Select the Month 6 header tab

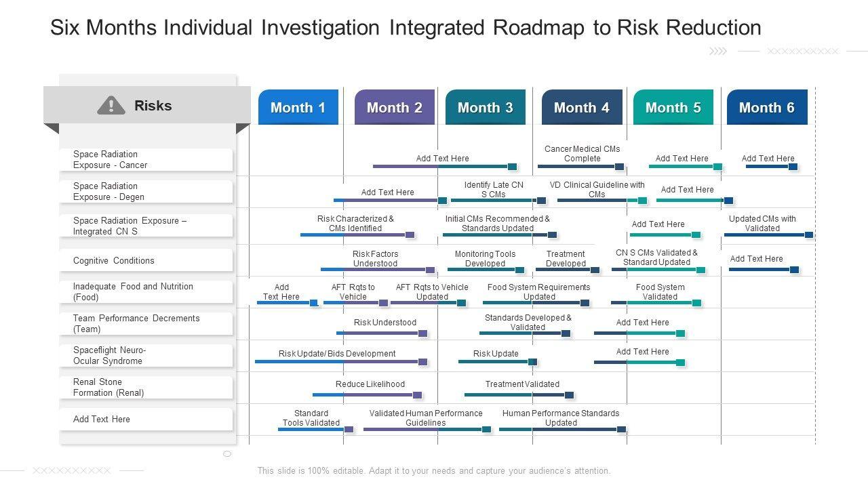click(x=766, y=107)
